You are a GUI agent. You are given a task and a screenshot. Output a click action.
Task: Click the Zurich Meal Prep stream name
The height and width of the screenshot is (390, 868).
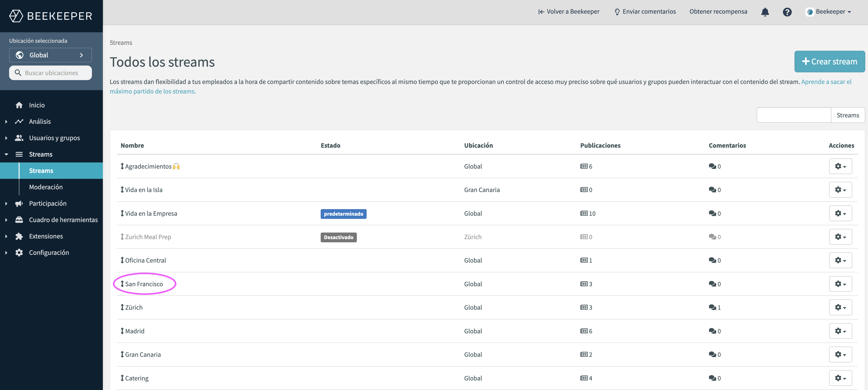148,237
